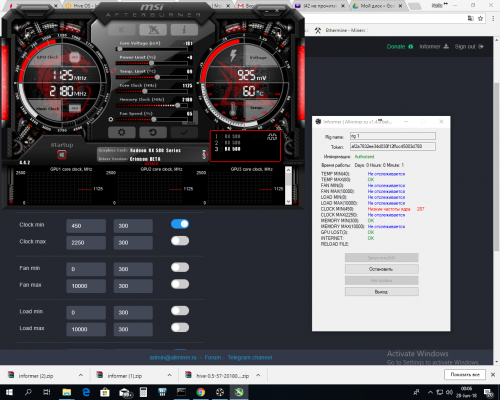Open Afterburner settings gear button
500x400 pixels.
point(122,132)
